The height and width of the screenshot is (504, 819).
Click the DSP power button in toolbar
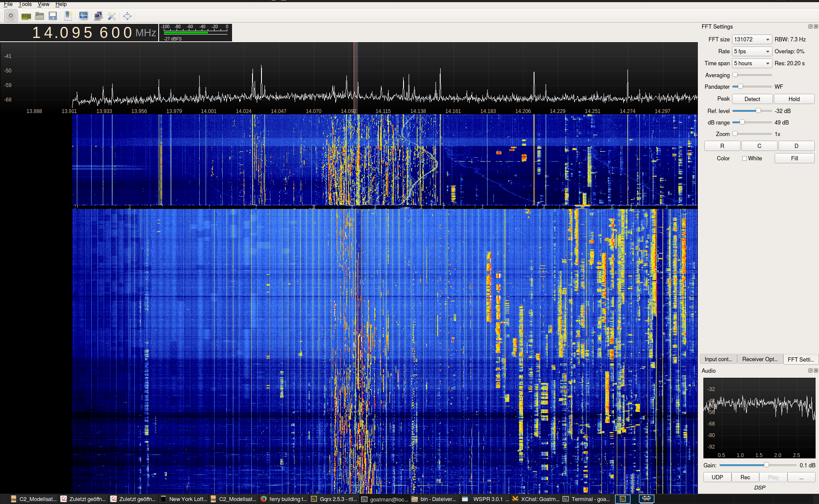(11, 16)
